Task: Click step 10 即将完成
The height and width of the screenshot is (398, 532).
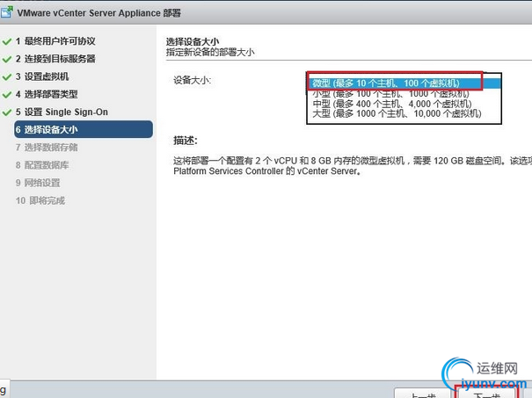Action: (40, 200)
